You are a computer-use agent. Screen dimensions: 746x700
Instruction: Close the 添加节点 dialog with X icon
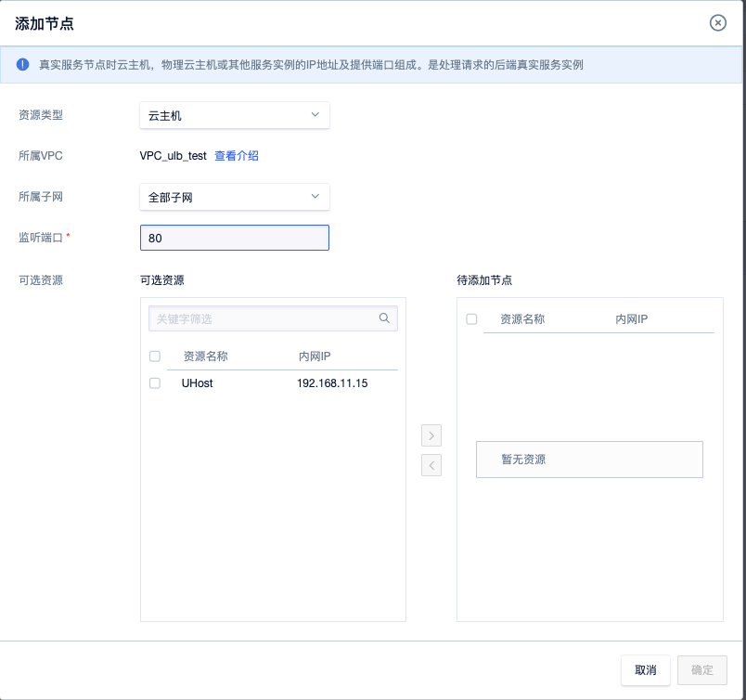pyautogui.click(x=717, y=23)
